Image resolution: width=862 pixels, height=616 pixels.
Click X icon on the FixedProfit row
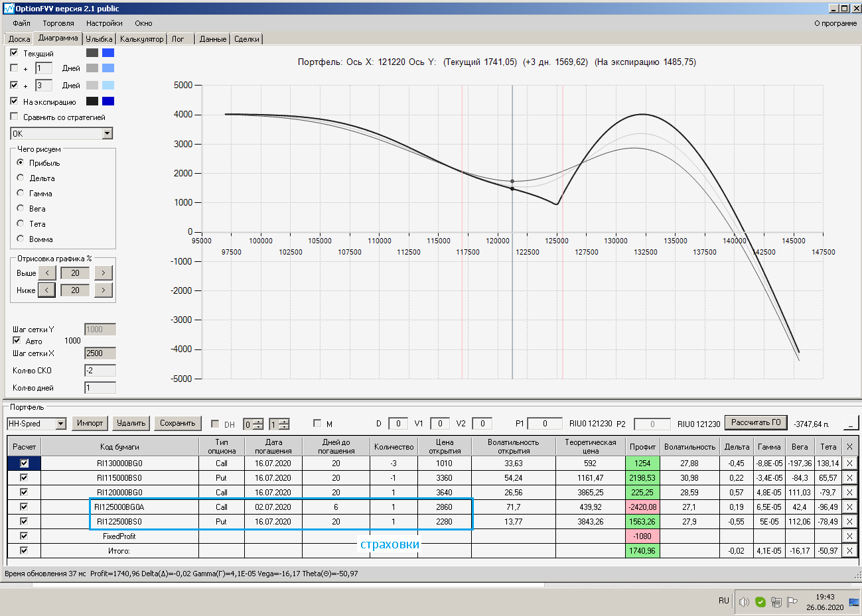(849, 536)
